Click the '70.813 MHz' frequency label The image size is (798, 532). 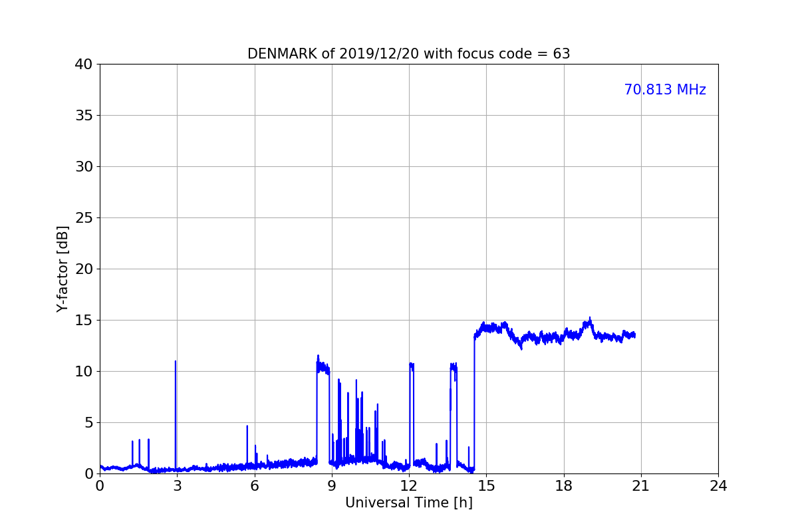(x=665, y=90)
